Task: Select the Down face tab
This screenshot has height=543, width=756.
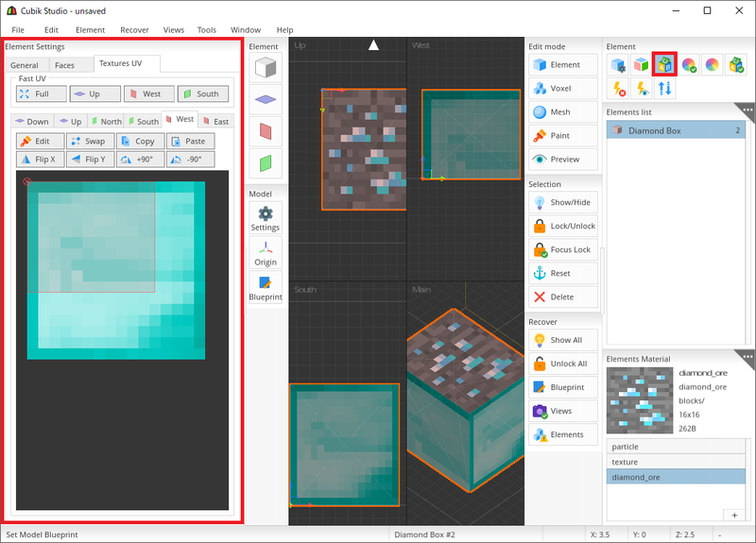Action: tap(32, 122)
